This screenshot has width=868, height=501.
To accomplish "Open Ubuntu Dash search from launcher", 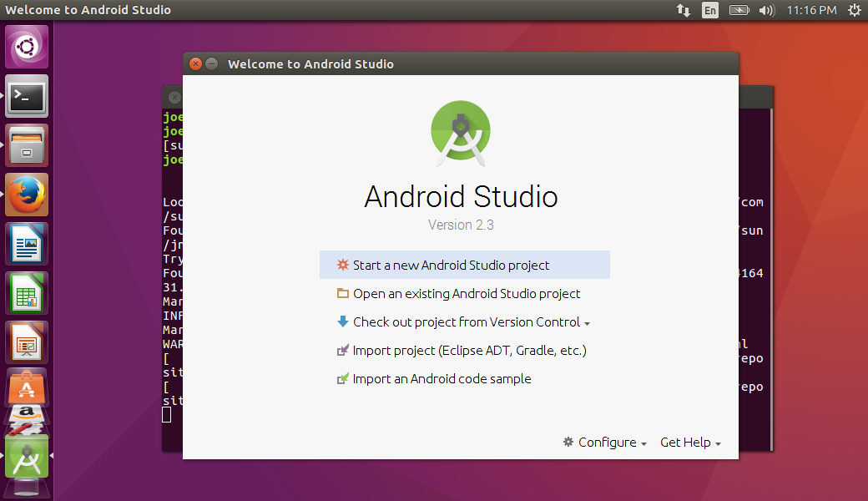I will (27, 47).
